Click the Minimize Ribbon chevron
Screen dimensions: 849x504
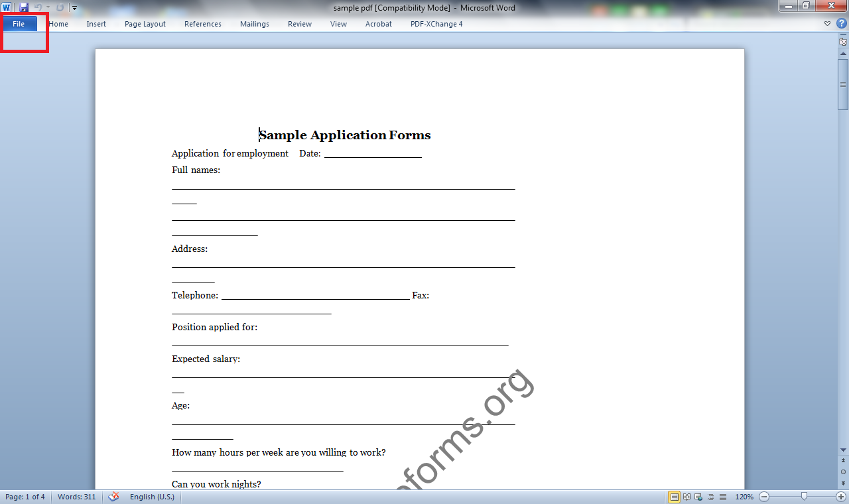click(827, 23)
